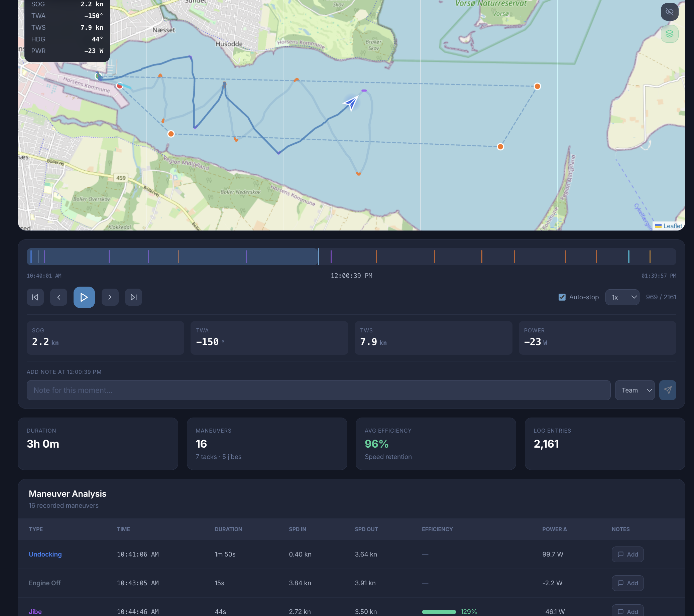The width and height of the screenshot is (694, 616).
Task: Select the Engine Off maneuver label
Action: 44,583
